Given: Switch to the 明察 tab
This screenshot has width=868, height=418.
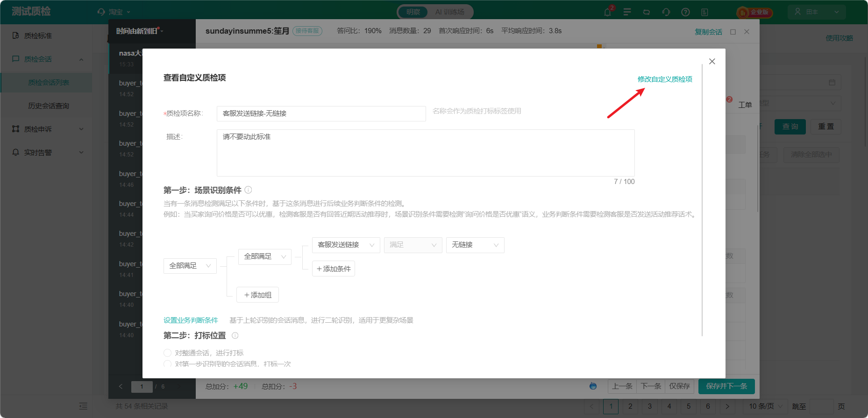Looking at the screenshot, I should pyautogui.click(x=413, y=12).
